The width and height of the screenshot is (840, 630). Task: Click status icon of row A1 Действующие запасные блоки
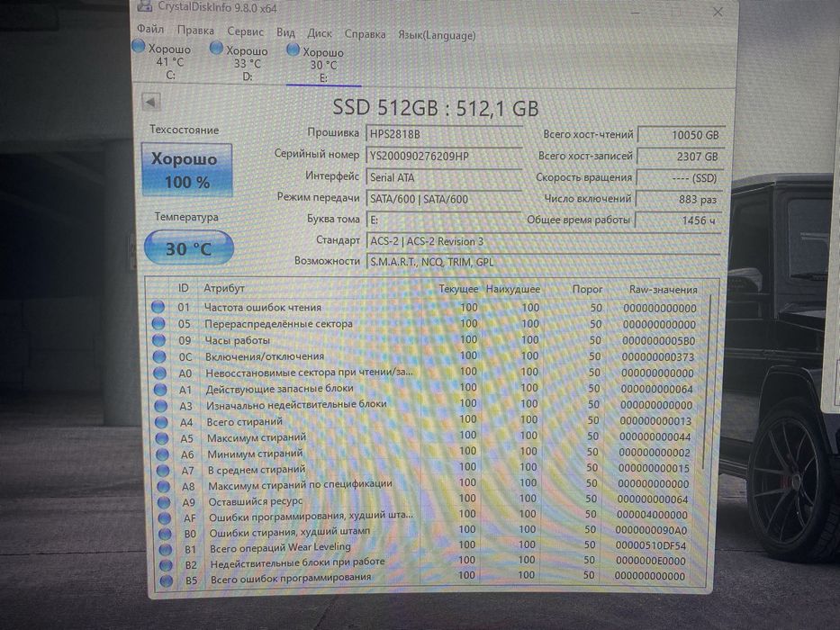point(160,389)
